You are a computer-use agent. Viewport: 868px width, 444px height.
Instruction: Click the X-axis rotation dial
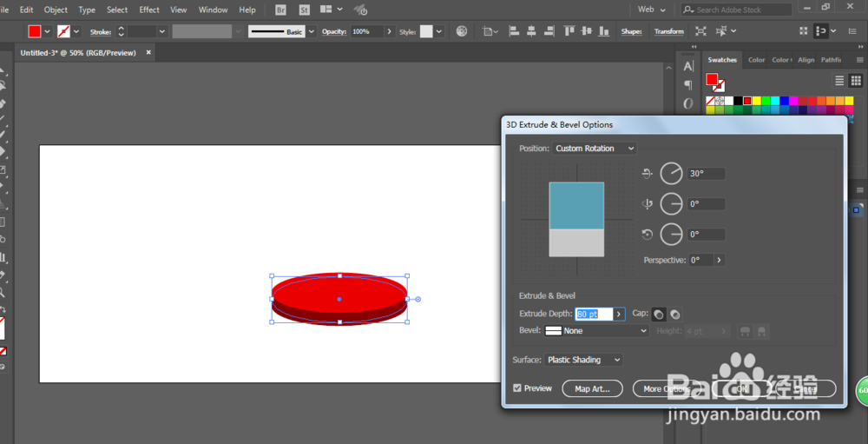point(672,174)
